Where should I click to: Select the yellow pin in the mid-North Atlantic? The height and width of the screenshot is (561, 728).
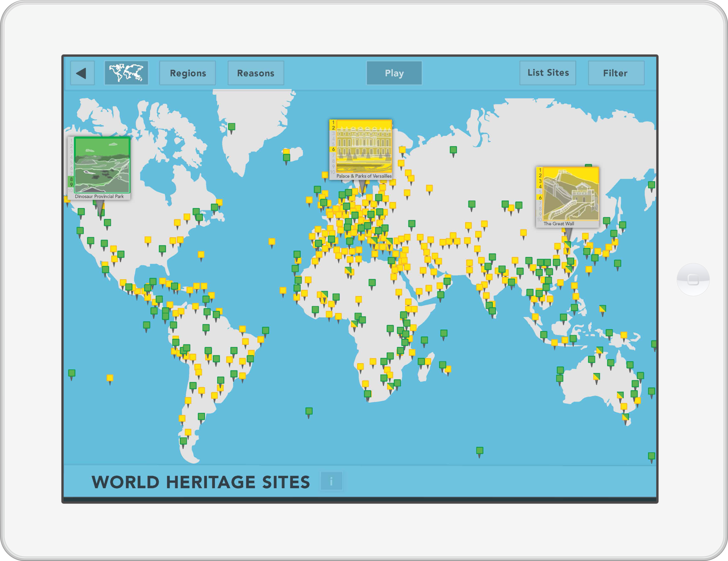tap(272, 242)
